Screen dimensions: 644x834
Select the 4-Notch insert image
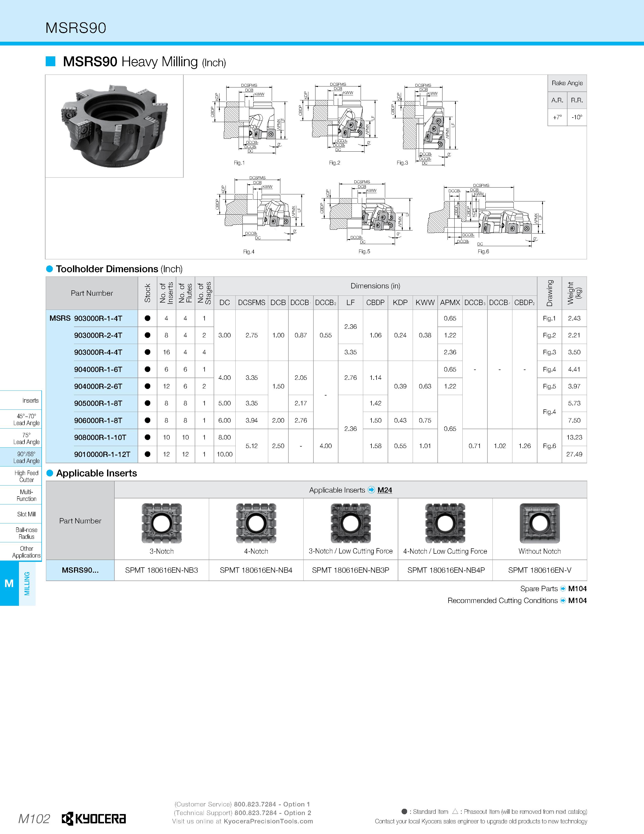tap(256, 523)
